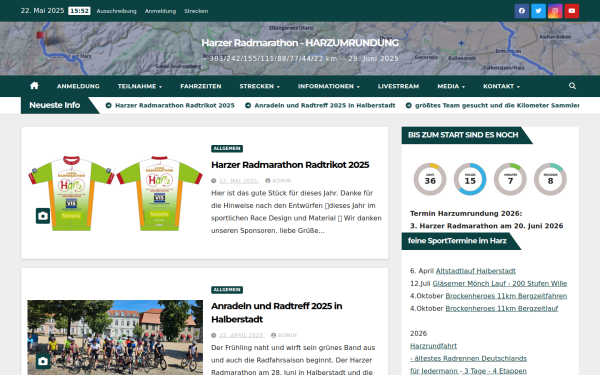Open ältestes Radrennen Deutschlands link
Viewport: 600px width, 375px height.
468,359
